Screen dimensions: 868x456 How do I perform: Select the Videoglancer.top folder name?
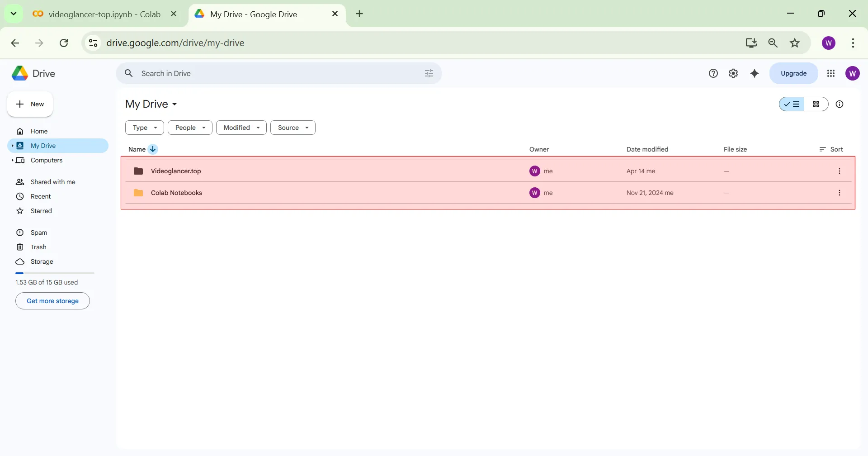176,171
